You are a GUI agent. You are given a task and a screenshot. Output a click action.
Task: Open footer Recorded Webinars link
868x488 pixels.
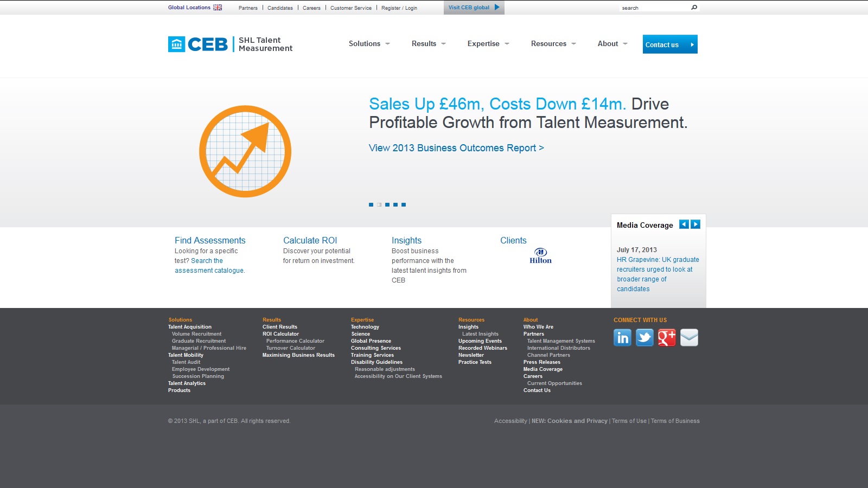click(x=483, y=348)
